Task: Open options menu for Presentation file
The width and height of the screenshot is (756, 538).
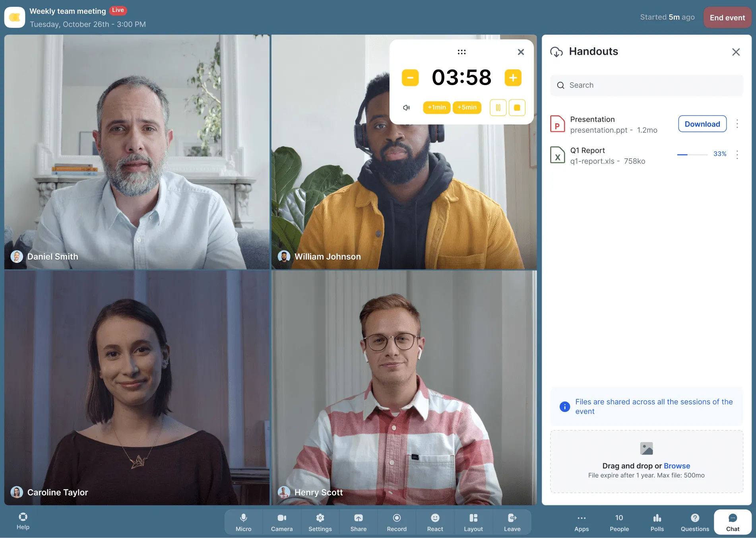Action: [x=737, y=124]
